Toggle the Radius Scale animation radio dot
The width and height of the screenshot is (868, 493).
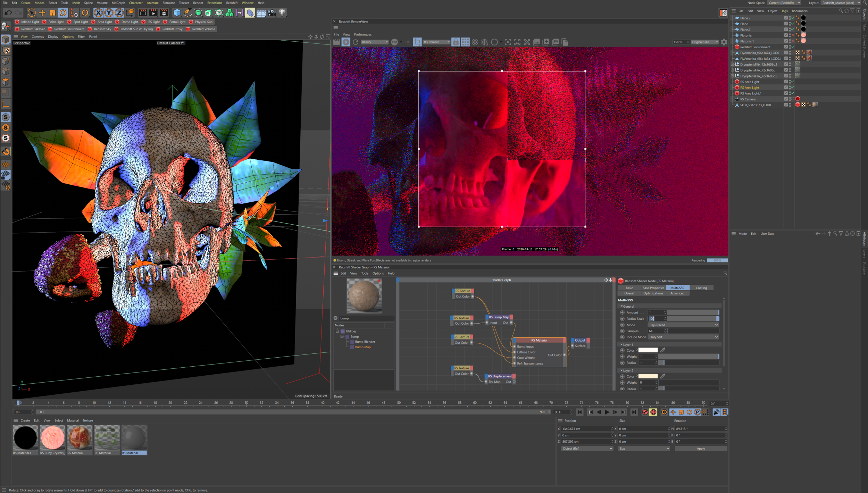click(622, 319)
